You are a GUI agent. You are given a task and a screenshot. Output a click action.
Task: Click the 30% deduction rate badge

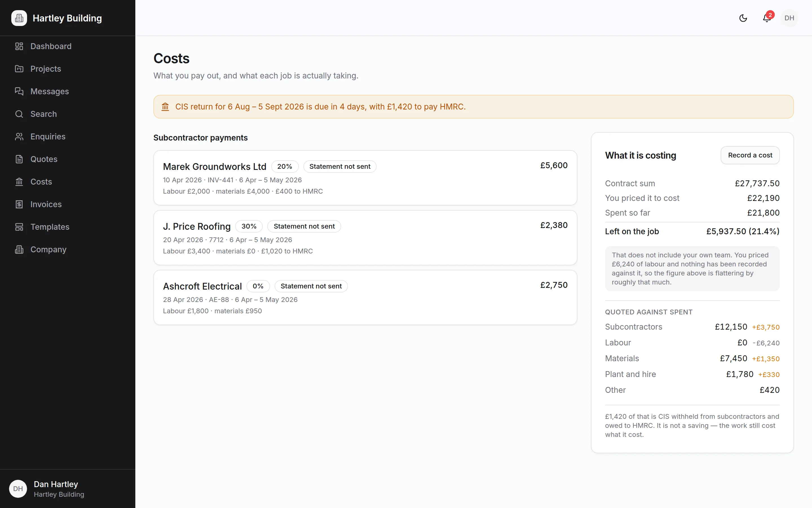coord(249,226)
